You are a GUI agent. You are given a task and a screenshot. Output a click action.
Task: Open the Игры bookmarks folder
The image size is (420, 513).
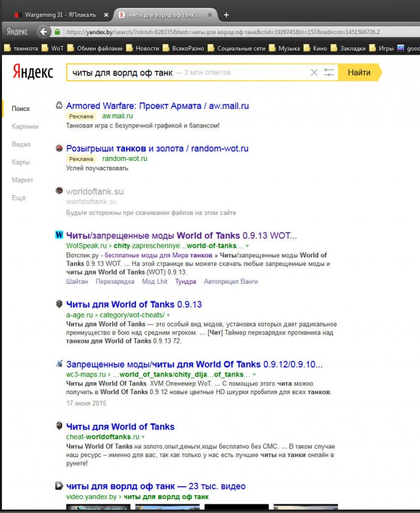click(381, 49)
